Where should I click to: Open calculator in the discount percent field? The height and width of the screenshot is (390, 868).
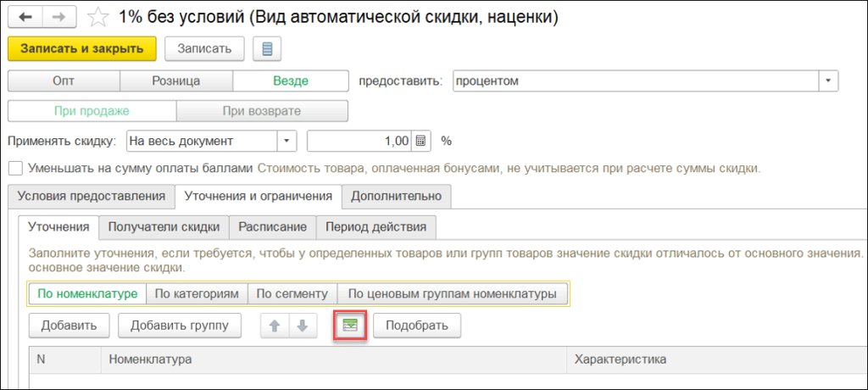coord(424,141)
